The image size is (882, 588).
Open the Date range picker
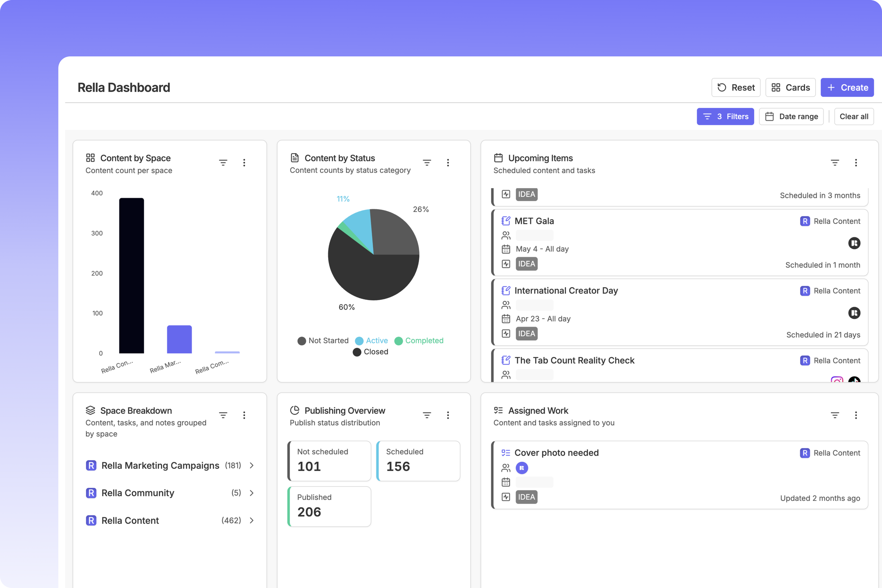point(791,117)
